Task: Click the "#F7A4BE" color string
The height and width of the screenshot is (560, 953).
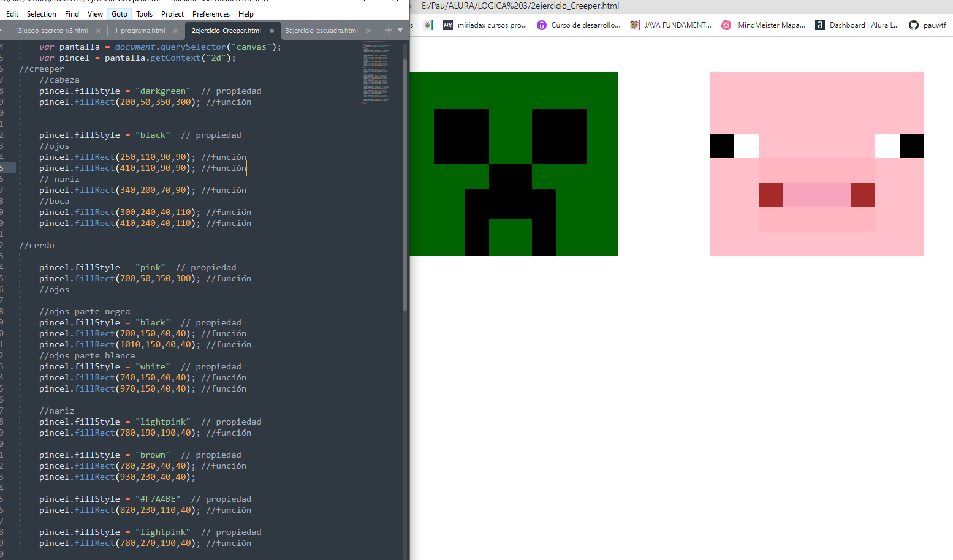Action: click(158, 499)
